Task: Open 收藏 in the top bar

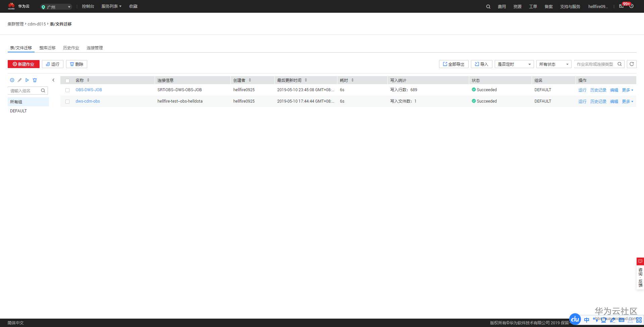Action: click(x=133, y=6)
